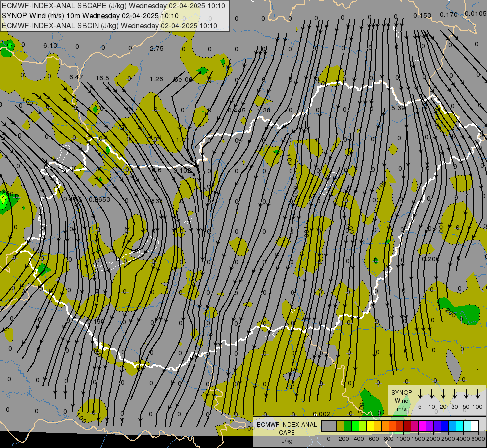Click the wind legend arrow above 30
487x448 pixels.
[x=455, y=394]
